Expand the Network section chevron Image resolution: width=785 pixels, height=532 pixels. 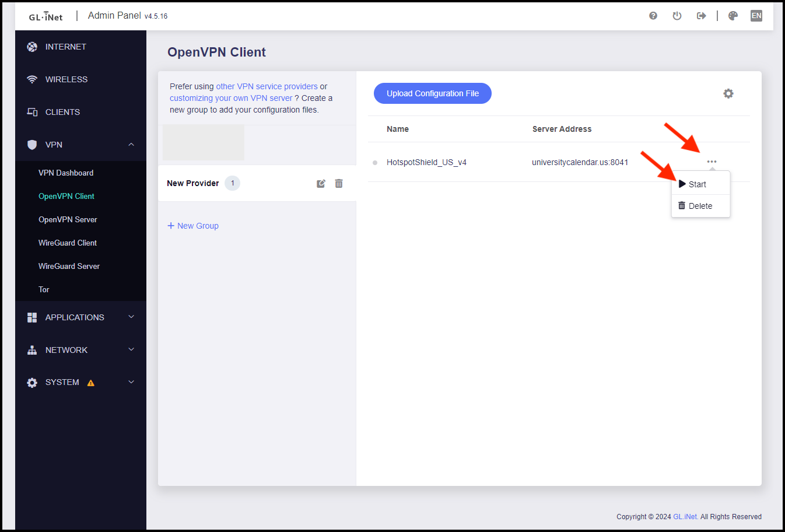131,349
